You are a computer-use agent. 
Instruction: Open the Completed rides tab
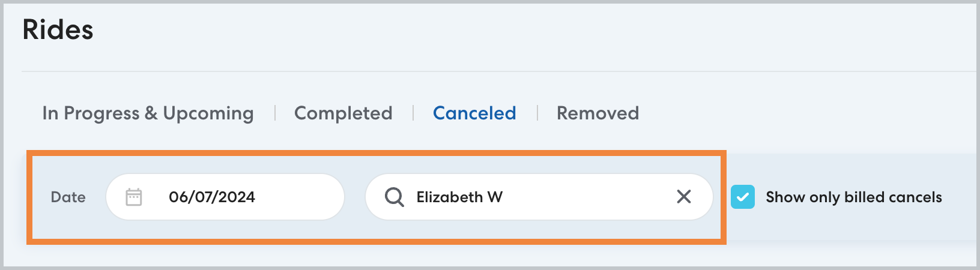343,113
